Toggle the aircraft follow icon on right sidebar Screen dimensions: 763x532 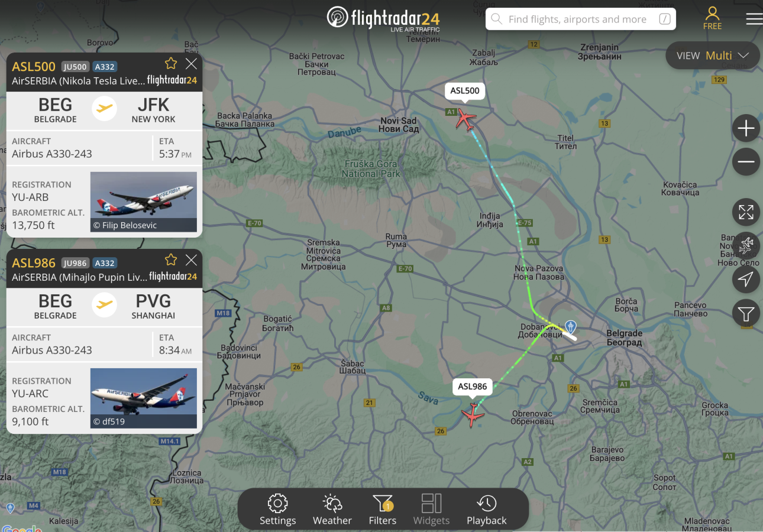click(746, 246)
